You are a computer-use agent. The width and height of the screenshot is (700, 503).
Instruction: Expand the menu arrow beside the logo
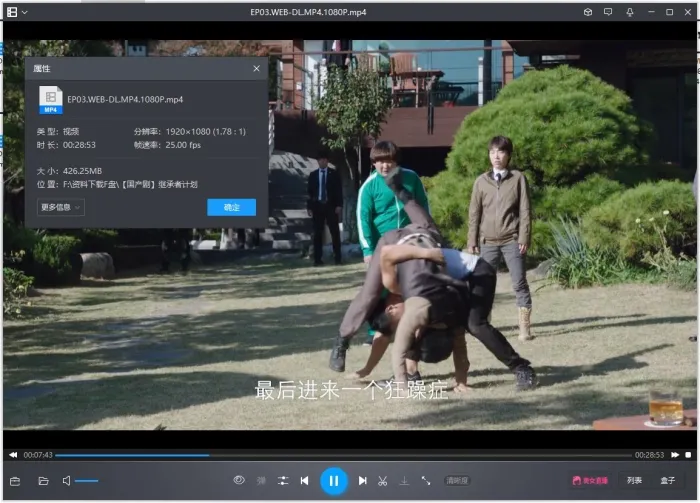[25, 12]
